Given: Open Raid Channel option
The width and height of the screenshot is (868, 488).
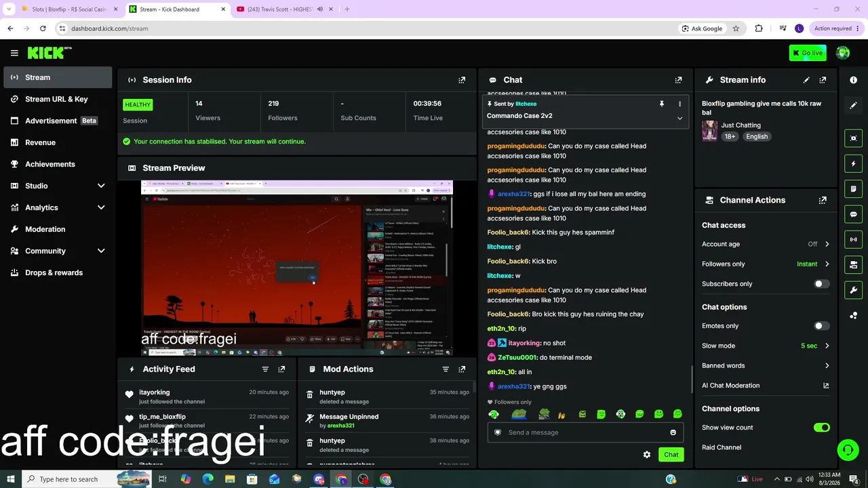Looking at the screenshot, I should (x=722, y=447).
